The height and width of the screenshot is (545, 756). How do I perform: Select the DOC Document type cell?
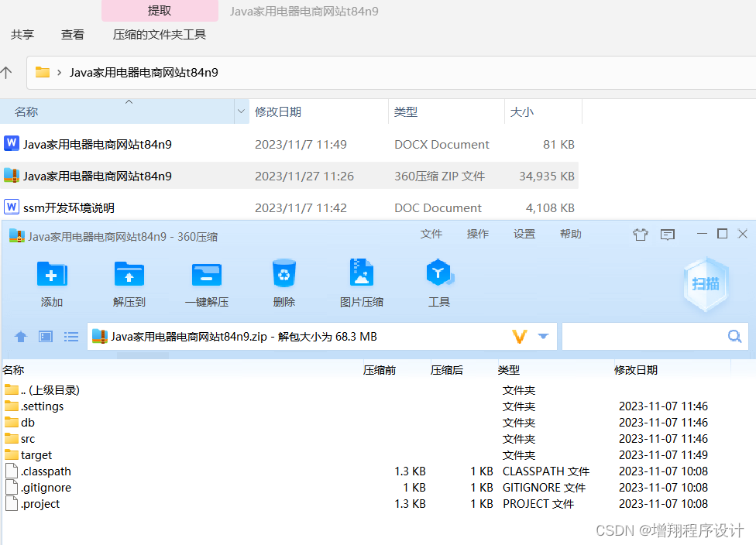(x=438, y=208)
